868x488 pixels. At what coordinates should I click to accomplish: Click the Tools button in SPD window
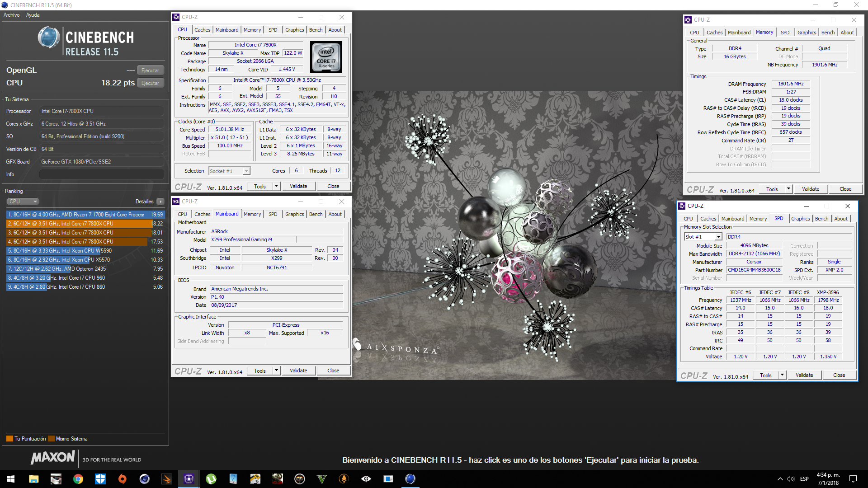point(766,375)
